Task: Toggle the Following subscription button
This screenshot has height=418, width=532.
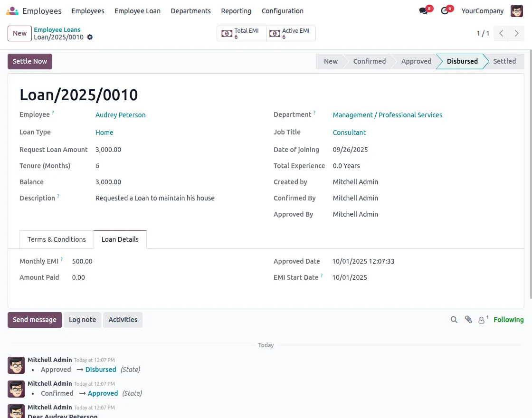Action: click(508, 320)
